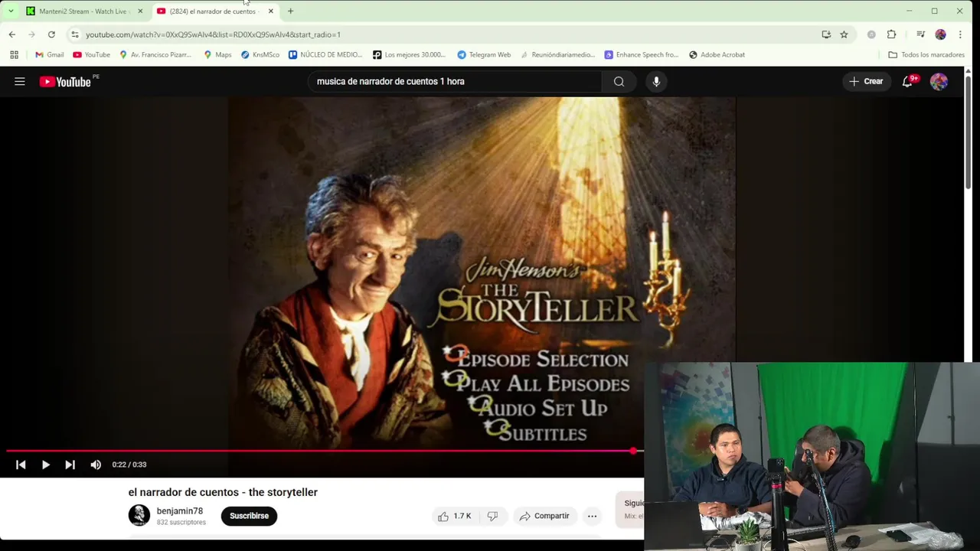The height and width of the screenshot is (551, 980).
Task: Open benjamin78 channel avatar
Action: point(139,515)
